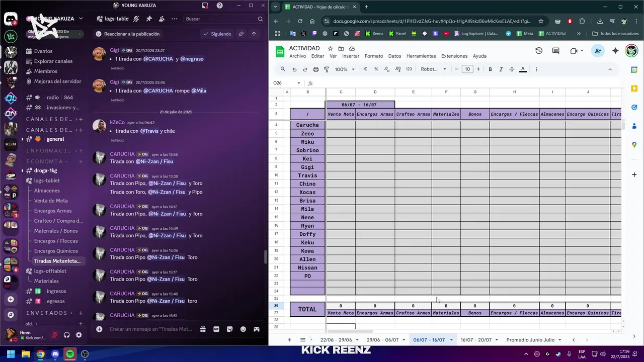The height and width of the screenshot is (362, 644).
Task: Collapse the Sheets toolbar chevron
Action: tap(610, 69)
